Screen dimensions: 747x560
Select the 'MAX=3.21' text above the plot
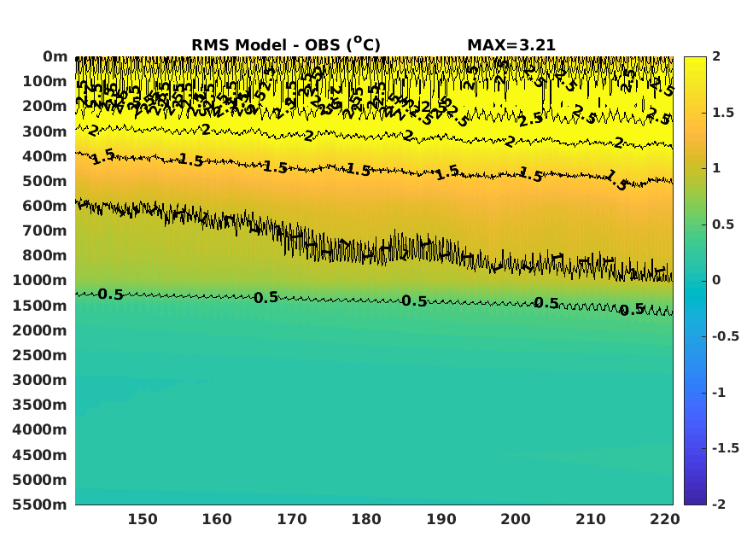point(511,45)
